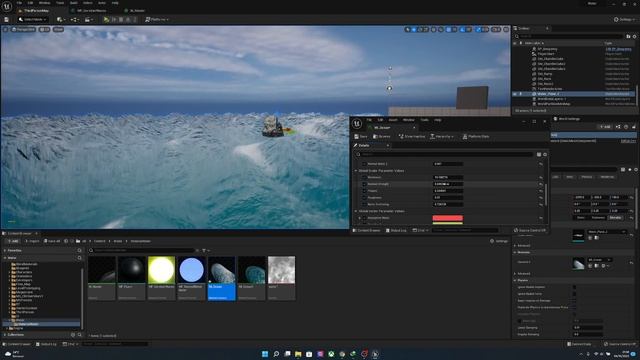The width and height of the screenshot is (640, 360).
Task: Open viewport options hamburger menu
Action: click(5, 29)
